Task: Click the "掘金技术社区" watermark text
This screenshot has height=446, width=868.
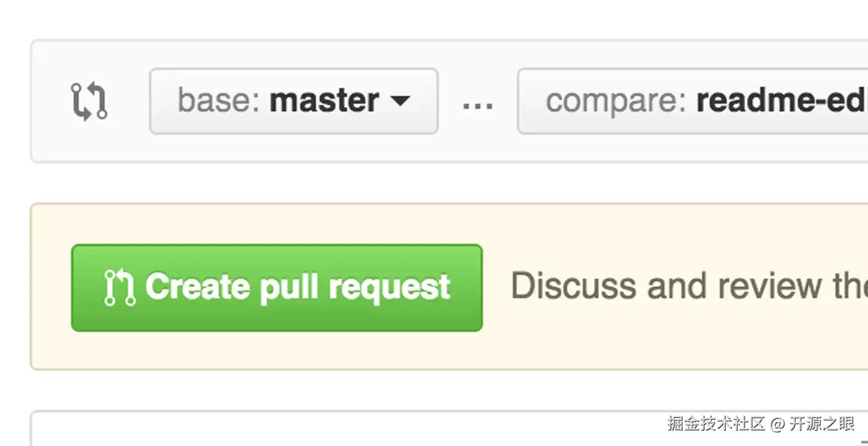Action: coord(716,424)
